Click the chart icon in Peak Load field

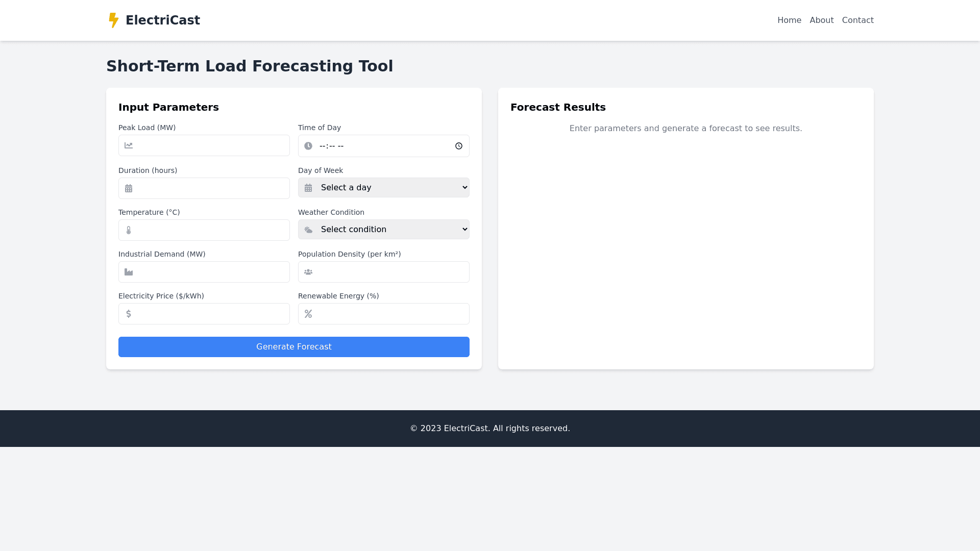click(129, 146)
